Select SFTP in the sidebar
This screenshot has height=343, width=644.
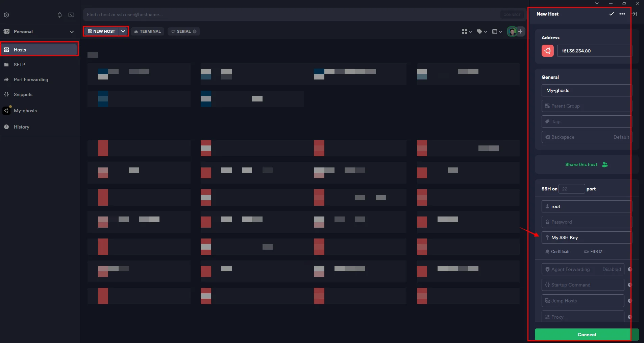point(20,65)
